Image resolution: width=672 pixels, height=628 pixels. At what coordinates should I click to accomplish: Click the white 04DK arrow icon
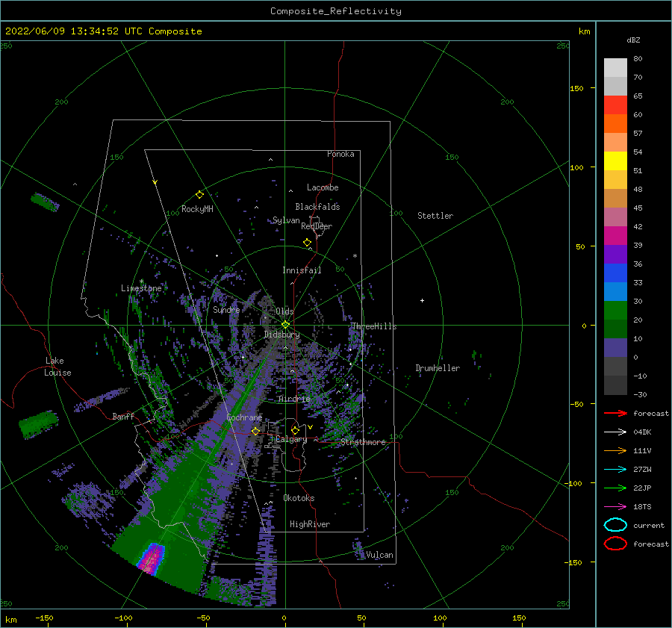(x=615, y=432)
